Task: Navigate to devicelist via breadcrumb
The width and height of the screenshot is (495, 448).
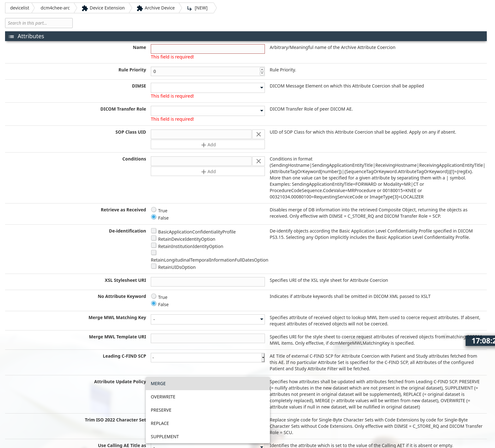Action: [x=19, y=8]
